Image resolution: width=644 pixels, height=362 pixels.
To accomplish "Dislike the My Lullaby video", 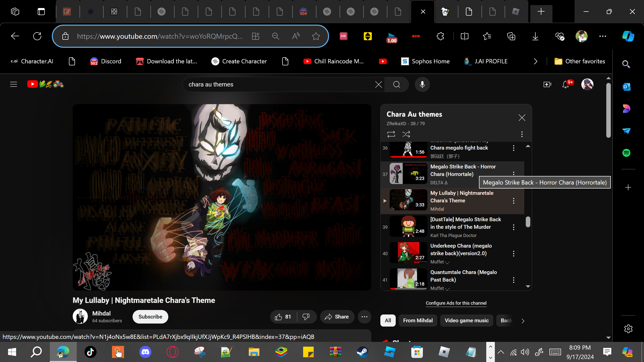I will 306,317.
